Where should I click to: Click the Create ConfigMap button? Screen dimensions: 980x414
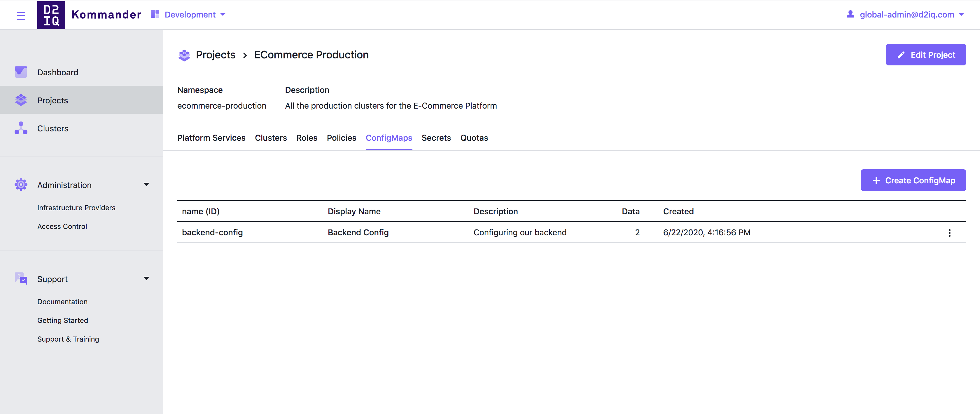coord(913,180)
